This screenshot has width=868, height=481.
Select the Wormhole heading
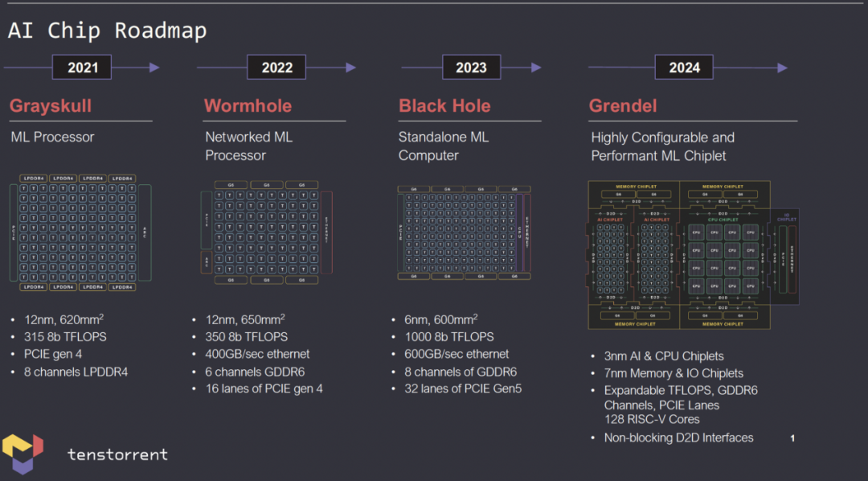coord(248,105)
